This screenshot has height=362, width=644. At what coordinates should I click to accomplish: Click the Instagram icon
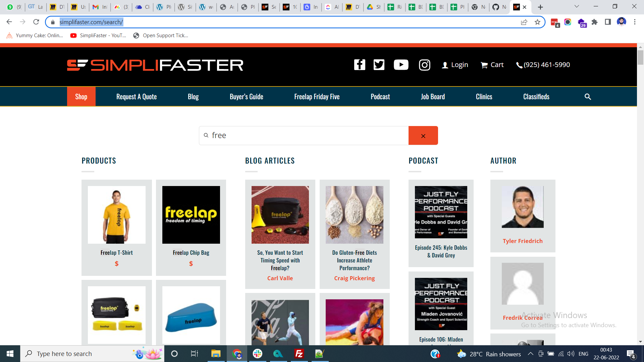(425, 65)
